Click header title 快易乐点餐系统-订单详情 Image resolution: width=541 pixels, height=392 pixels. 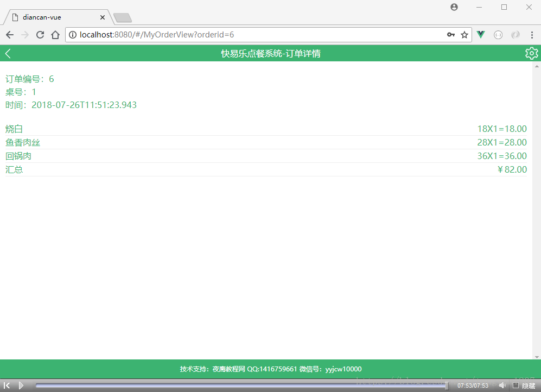(x=271, y=54)
